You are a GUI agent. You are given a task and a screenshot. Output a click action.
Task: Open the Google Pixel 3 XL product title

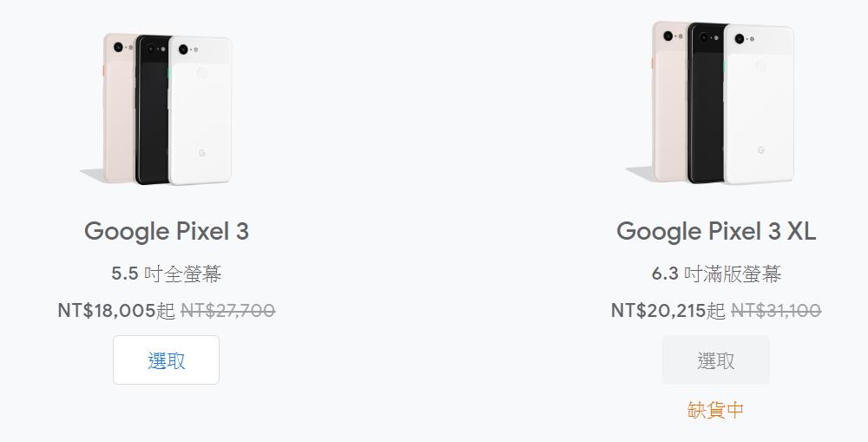pos(716,231)
